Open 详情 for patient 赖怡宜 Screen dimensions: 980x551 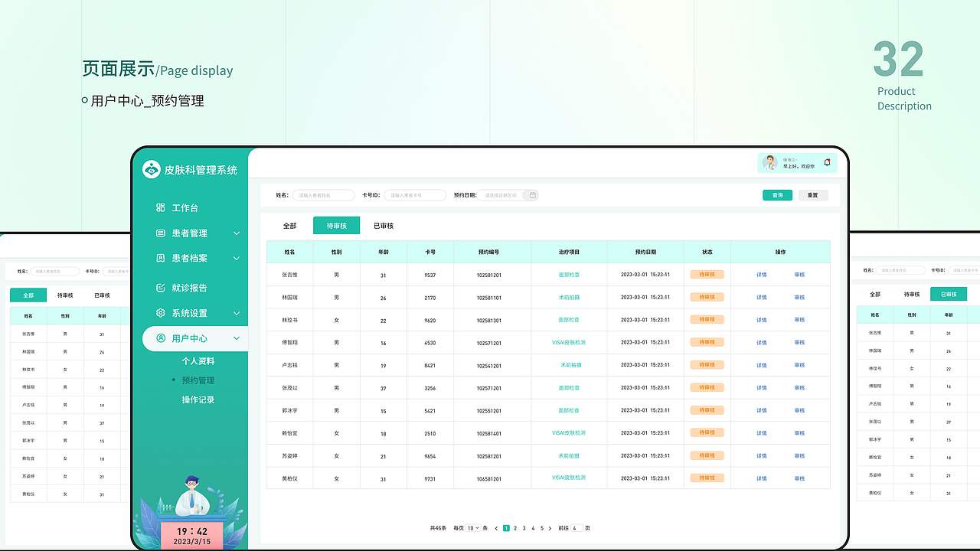click(762, 433)
